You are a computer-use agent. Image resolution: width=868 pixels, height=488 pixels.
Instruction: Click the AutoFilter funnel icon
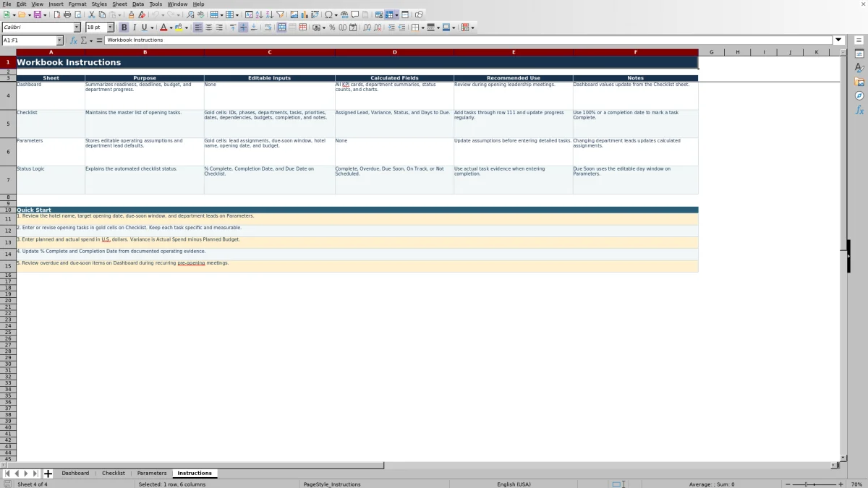[280, 14]
